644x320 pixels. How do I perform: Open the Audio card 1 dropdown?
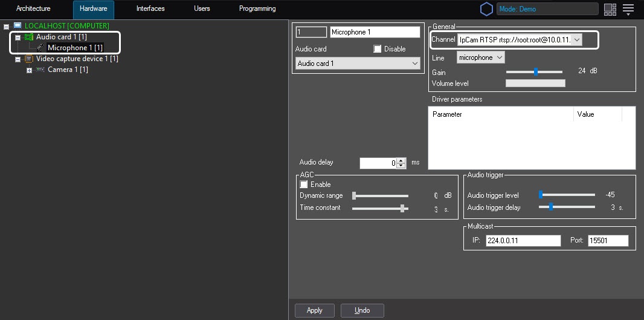pos(357,64)
